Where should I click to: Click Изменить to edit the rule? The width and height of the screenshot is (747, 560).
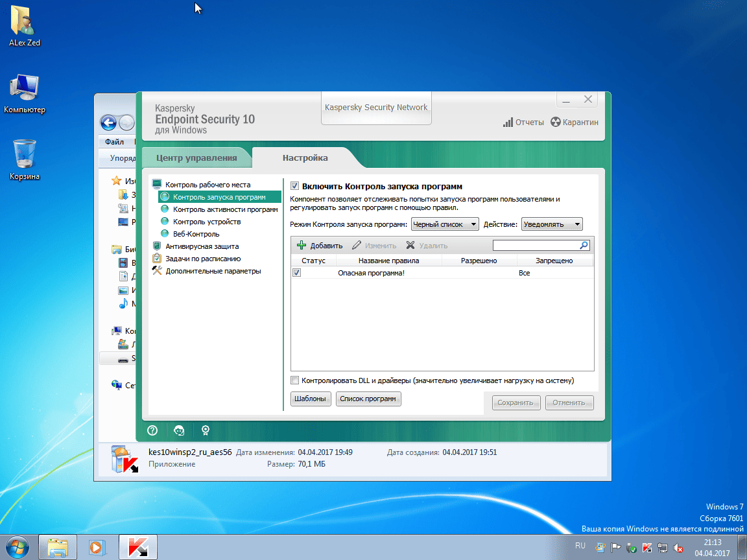[x=374, y=246]
